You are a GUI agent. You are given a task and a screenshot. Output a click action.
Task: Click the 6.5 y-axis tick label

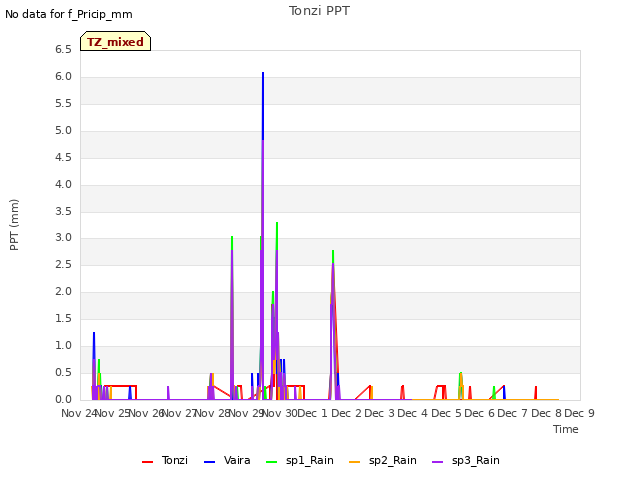point(63,50)
